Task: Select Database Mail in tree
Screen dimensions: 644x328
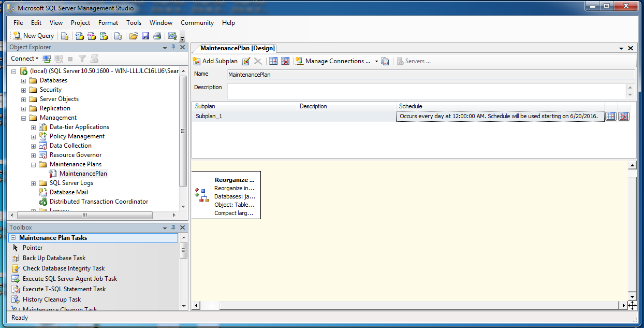Action: 69,192
